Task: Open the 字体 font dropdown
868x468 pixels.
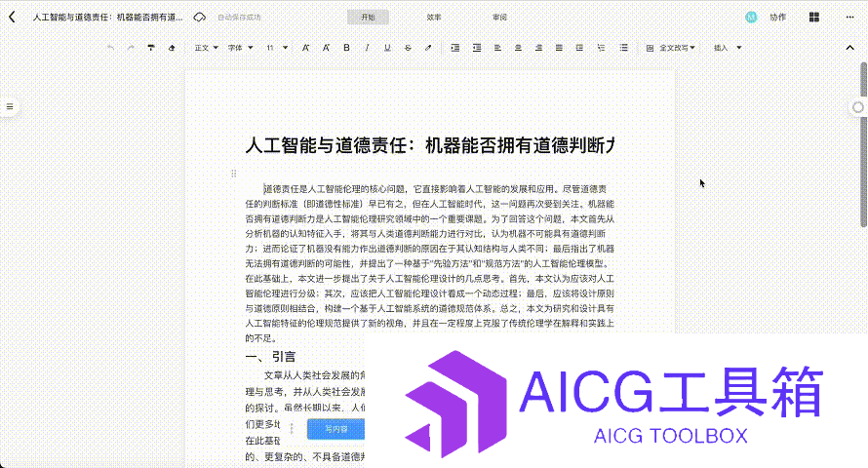Action: point(240,48)
